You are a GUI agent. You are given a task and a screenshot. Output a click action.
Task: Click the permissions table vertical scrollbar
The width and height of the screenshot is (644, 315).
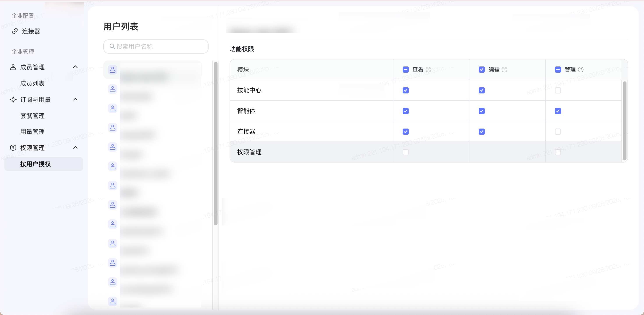[625, 121]
